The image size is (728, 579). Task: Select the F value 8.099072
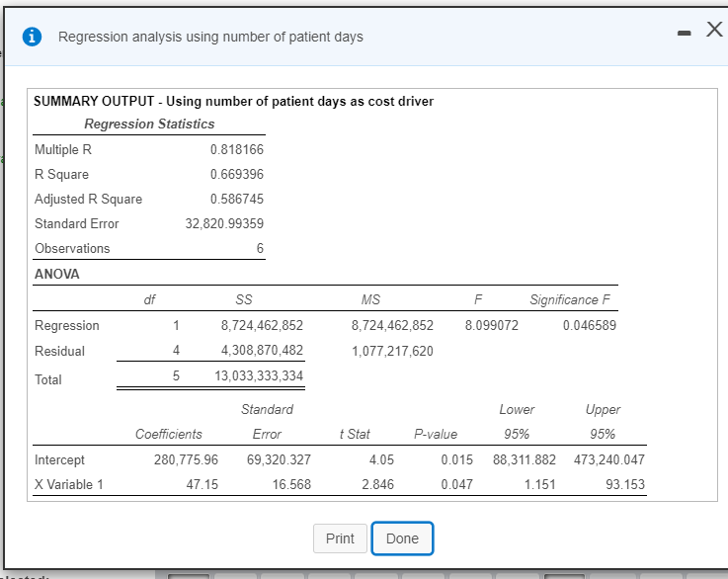(492, 325)
